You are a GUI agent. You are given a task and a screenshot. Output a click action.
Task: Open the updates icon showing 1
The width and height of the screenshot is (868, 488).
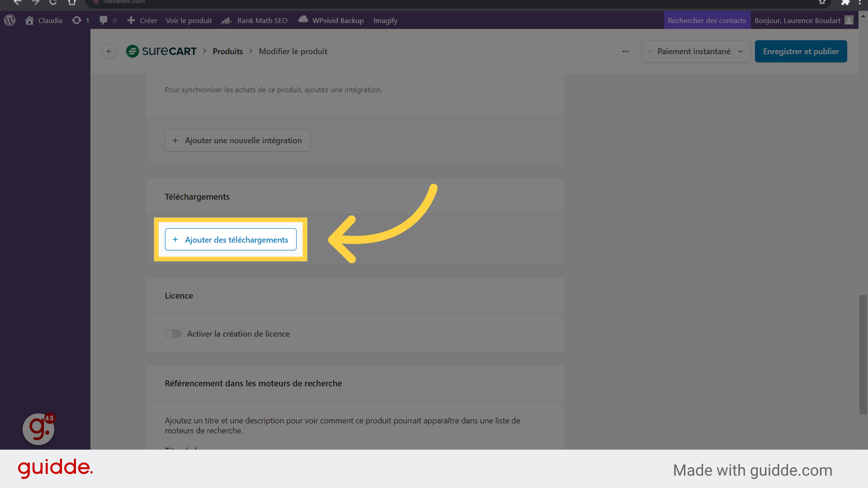pyautogui.click(x=77, y=20)
